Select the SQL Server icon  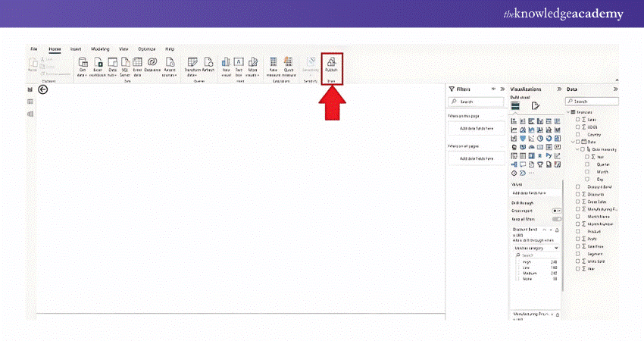[125, 64]
